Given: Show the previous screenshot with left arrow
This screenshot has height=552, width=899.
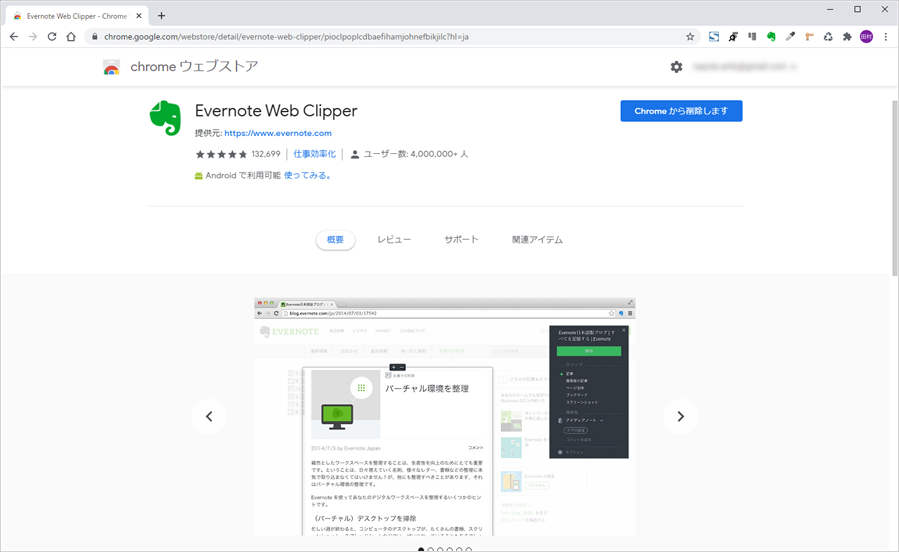Looking at the screenshot, I should pos(209,417).
